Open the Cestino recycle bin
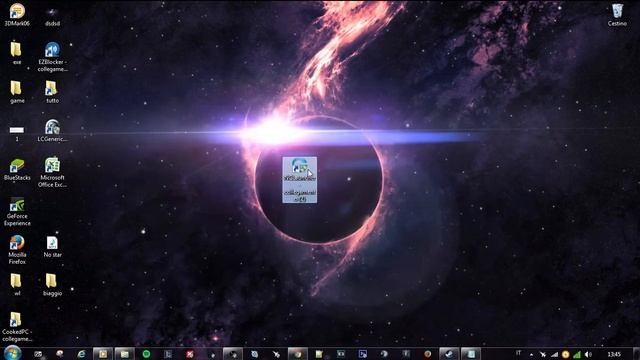Screen dimensions: 640x360 point(617,15)
